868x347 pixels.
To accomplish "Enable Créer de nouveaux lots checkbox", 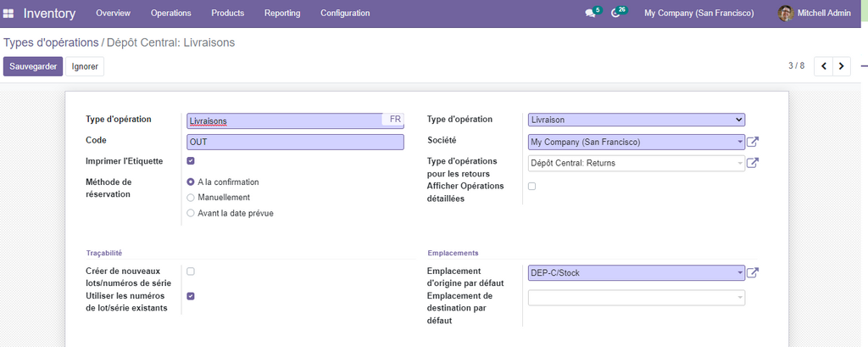I will pyautogui.click(x=191, y=271).
